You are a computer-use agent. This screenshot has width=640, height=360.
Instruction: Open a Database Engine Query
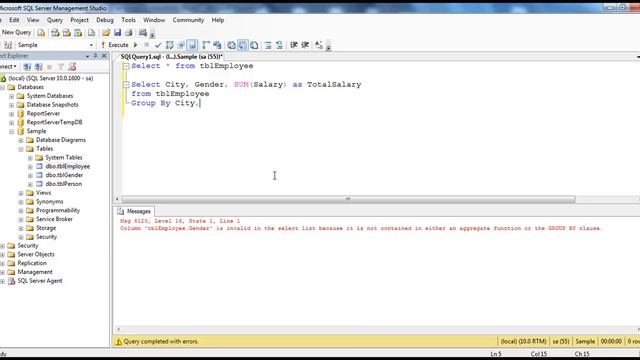[41, 33]
